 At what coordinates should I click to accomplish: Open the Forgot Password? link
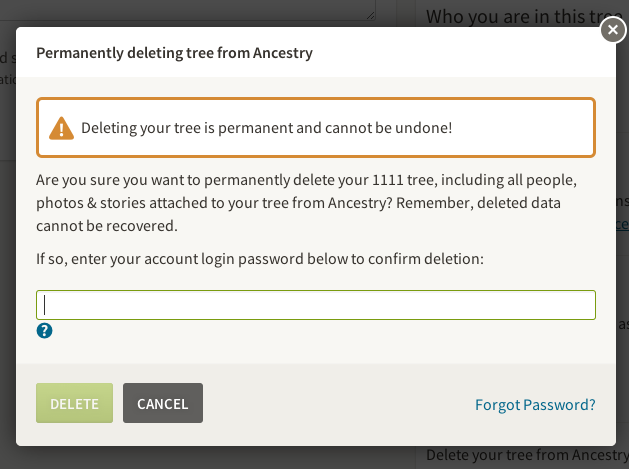tap(535, 405)
